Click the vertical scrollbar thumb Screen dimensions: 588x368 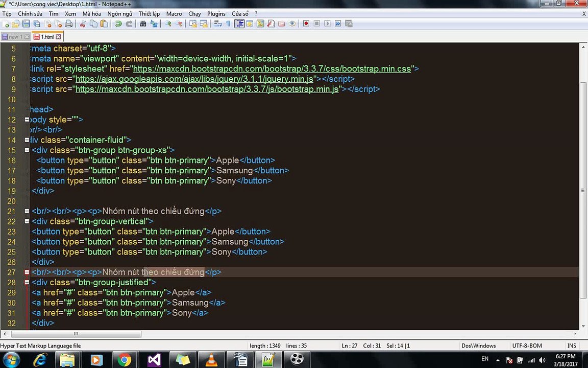pos(583,191)
